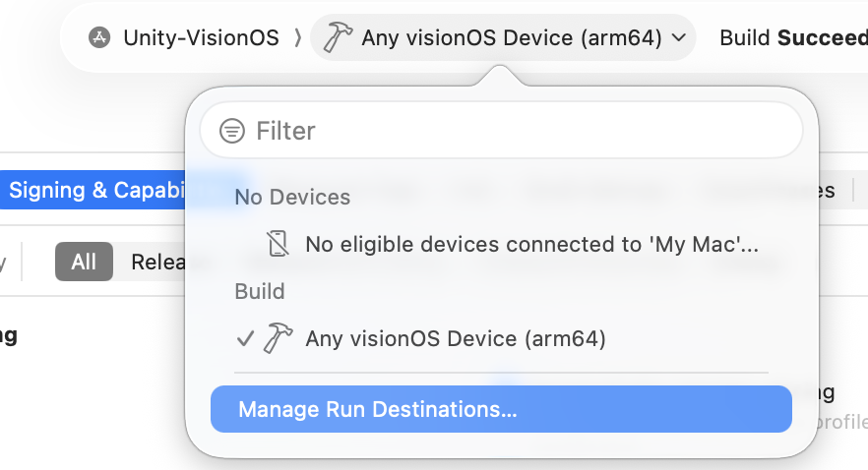This screenshot has width=868, height=470.
Task: Click the checkmark beside Any visionOS Device
Action: tap(246, 338)
